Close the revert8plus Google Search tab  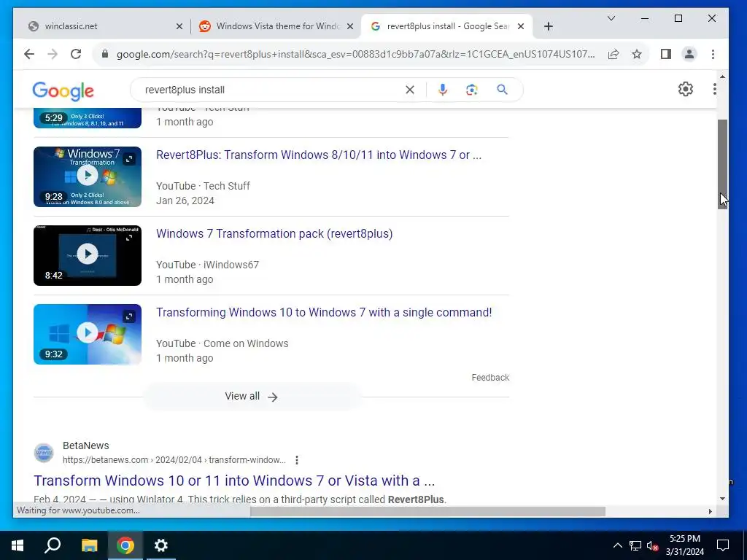[x=521, y=26]
